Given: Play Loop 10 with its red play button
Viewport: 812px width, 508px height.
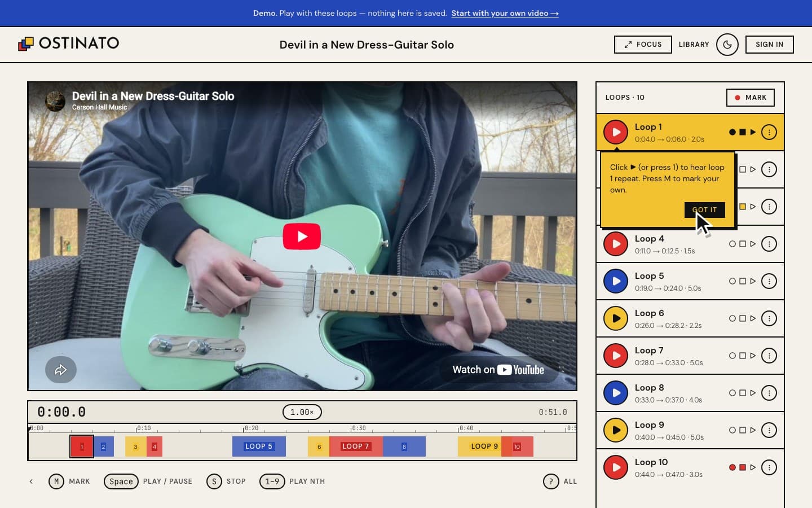Looking at the screenshot, I should (x=616, y=467).
